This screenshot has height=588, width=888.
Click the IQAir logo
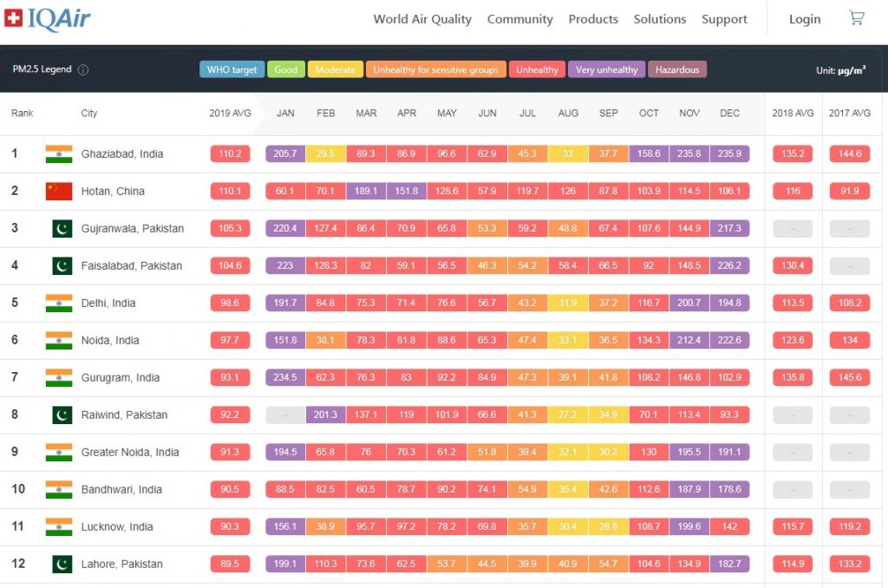(x=48, y=19)
